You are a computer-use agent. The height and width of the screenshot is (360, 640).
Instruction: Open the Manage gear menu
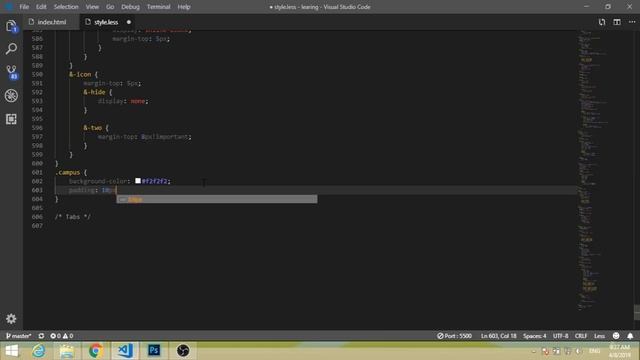click(11, 318)
